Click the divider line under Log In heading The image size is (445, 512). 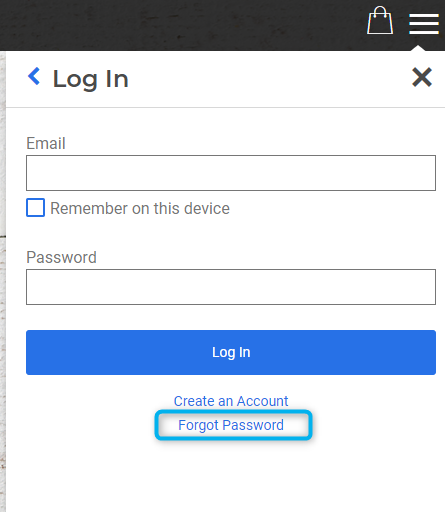225,107
